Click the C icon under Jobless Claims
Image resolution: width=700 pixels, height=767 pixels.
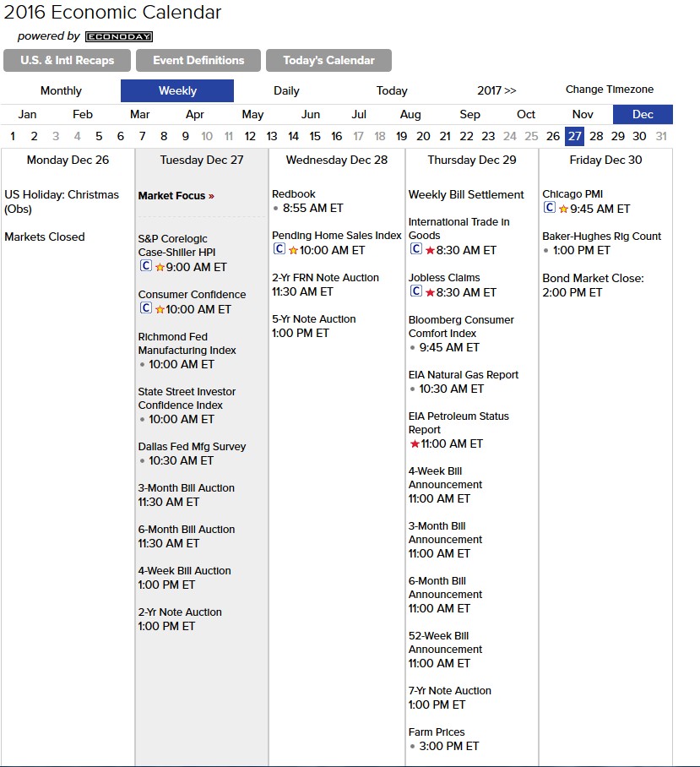(x=416, y=291)
